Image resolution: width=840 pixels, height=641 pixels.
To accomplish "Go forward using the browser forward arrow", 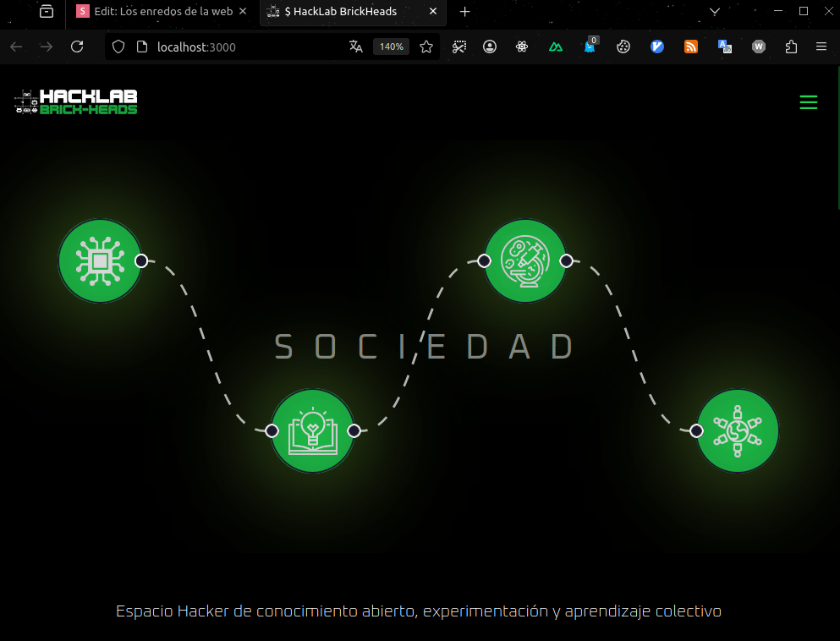I will pos(47,47).
